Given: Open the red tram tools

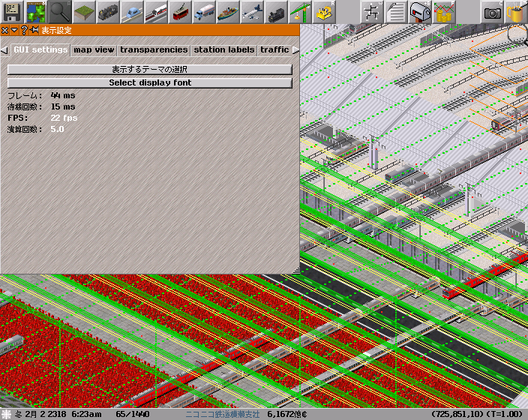Looking at the screenshot, I should [180, 12].
